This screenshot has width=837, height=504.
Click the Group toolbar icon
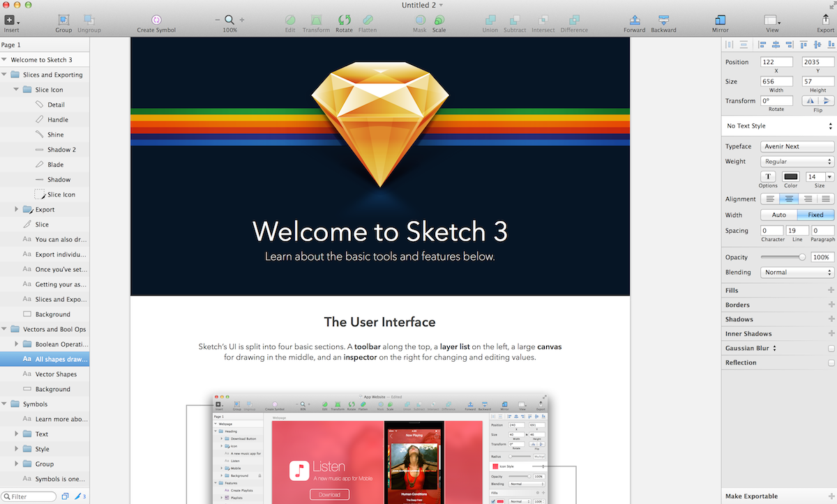click(63, 20)
